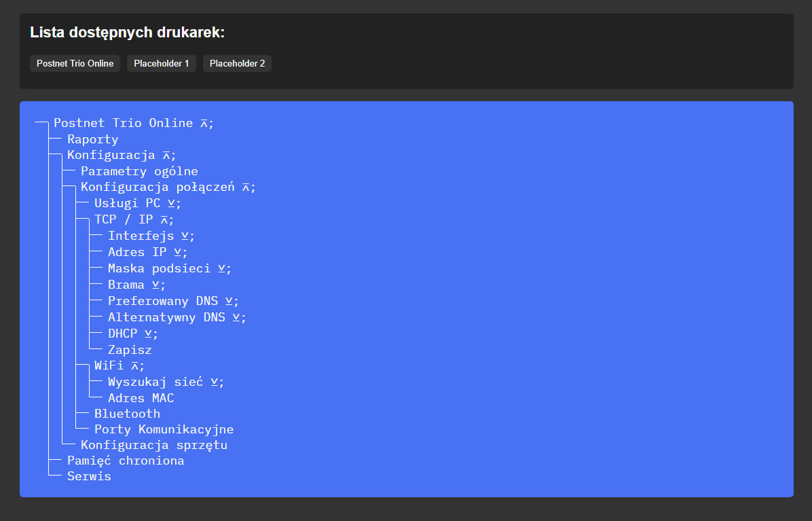
Task: Open the Raporty tree item
Action: pos(93,139)
